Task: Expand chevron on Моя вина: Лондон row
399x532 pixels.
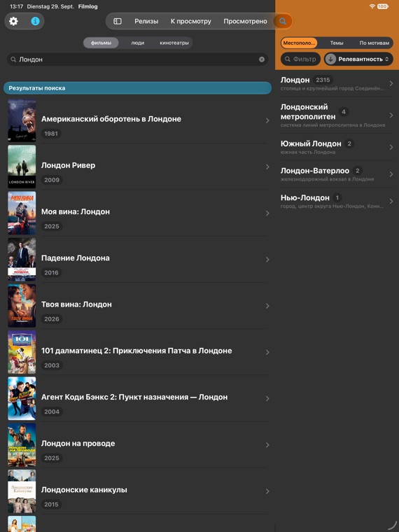Action: [267, 213]
